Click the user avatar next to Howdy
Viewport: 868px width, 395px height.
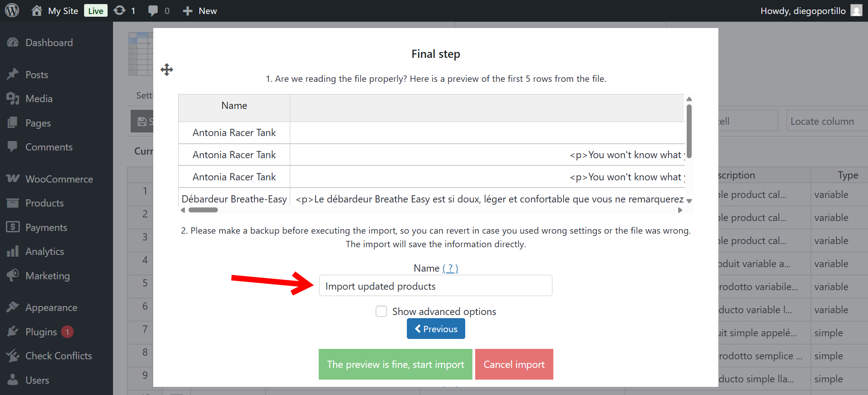click(856, 10)
